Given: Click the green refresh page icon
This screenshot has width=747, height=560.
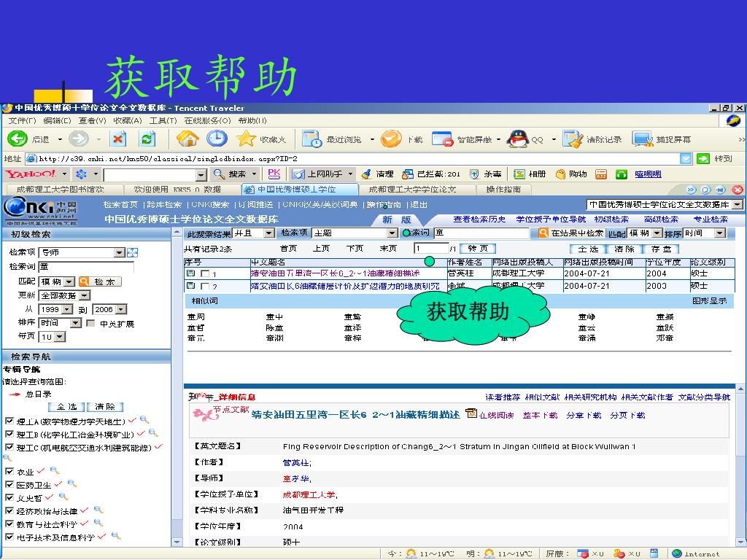Looking at the screenshot, I should (x=147, y=139).
